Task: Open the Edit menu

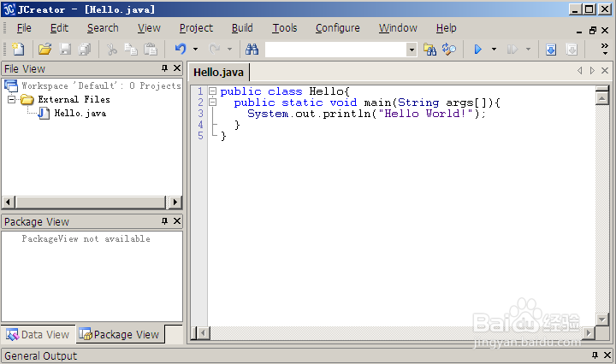Action: coord(59,28)
